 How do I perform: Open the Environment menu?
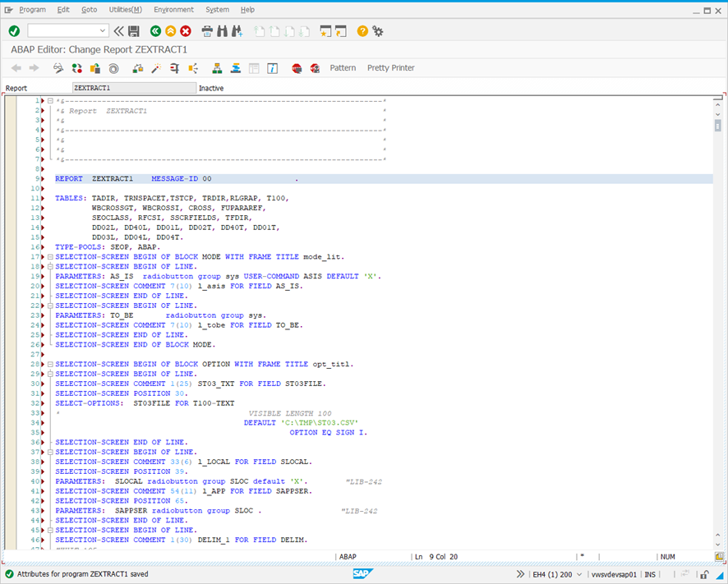click(x=173, y=9)
